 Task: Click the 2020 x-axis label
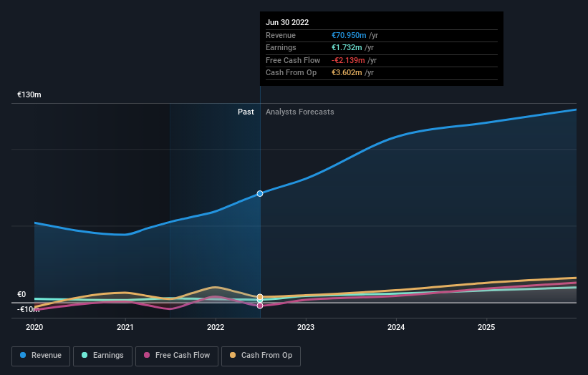click(34, 327)
